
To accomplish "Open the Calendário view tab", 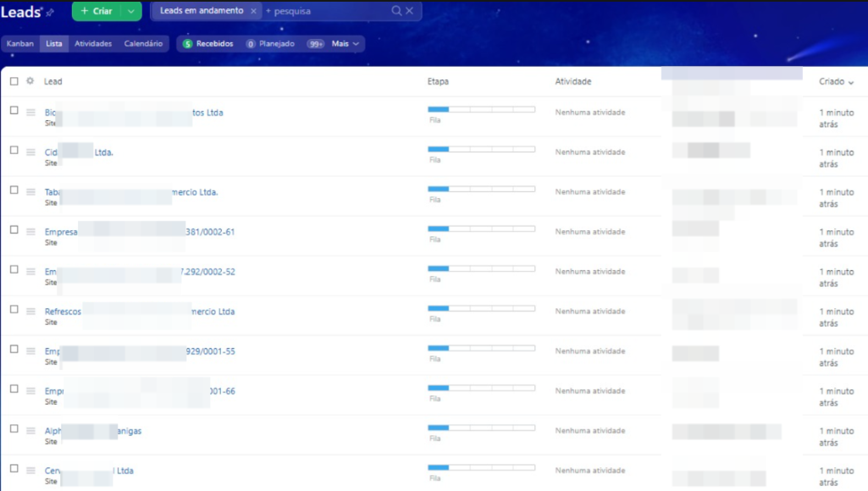I will 143,43.
